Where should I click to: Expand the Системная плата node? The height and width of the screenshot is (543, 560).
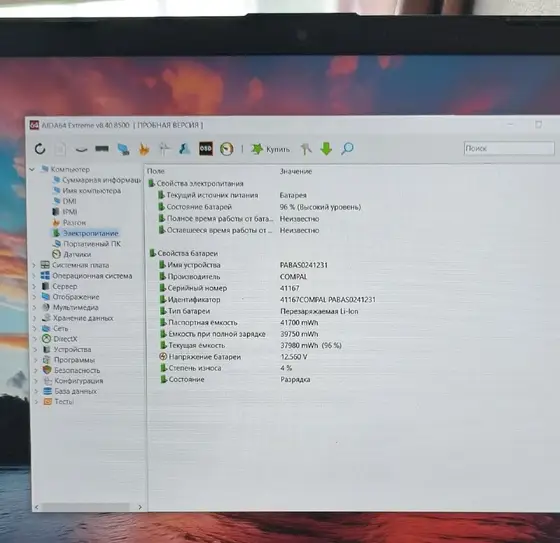pos(34,265)
